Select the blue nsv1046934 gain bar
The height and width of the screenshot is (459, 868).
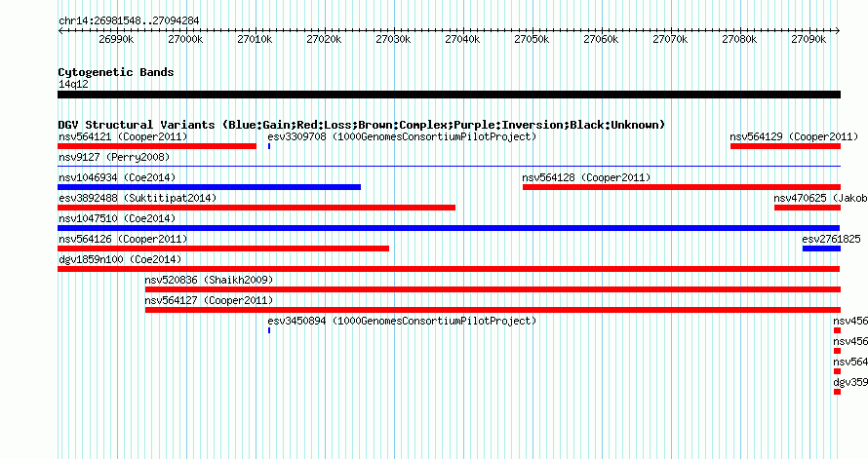coord(210,187)
